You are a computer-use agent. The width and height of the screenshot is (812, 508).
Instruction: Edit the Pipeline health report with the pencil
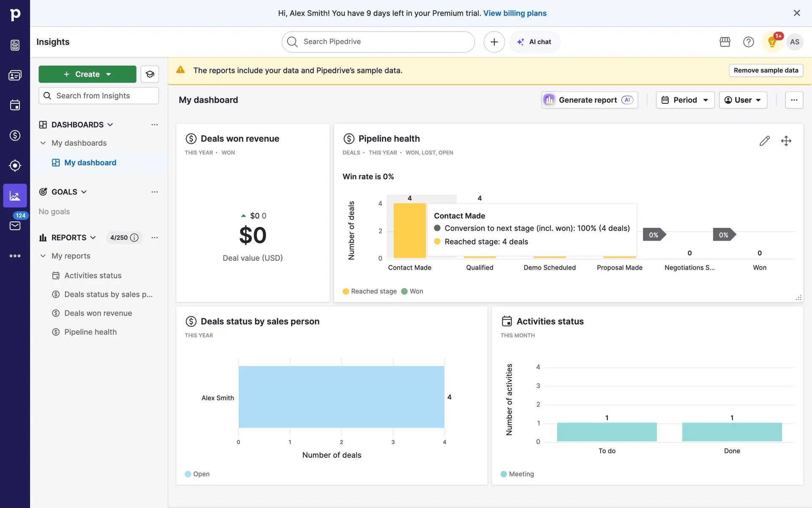(x=764, y=141)
